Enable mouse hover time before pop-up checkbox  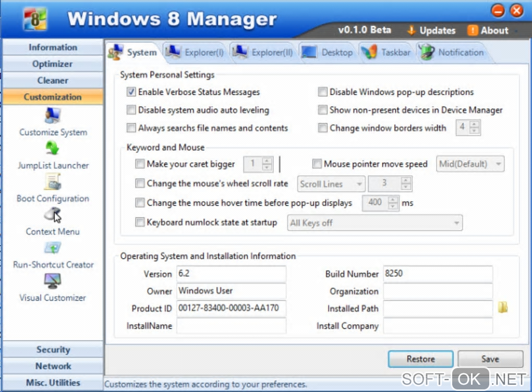pos(139,203)
